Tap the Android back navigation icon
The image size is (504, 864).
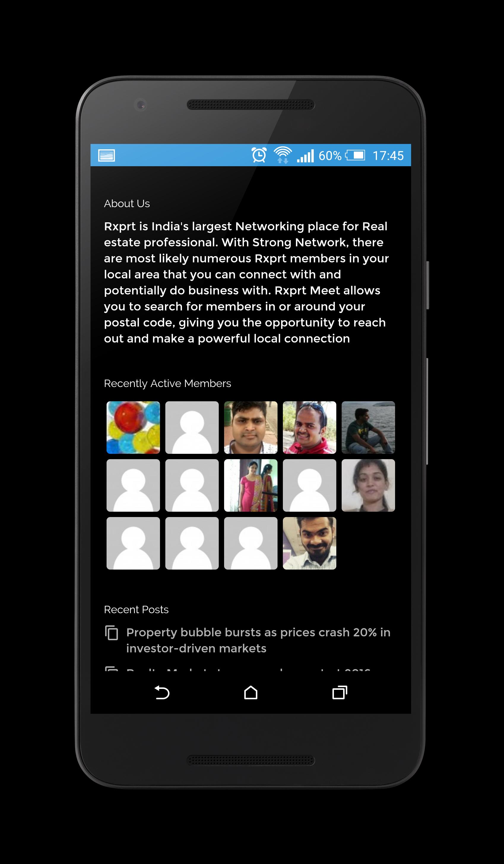coord(162,692)
